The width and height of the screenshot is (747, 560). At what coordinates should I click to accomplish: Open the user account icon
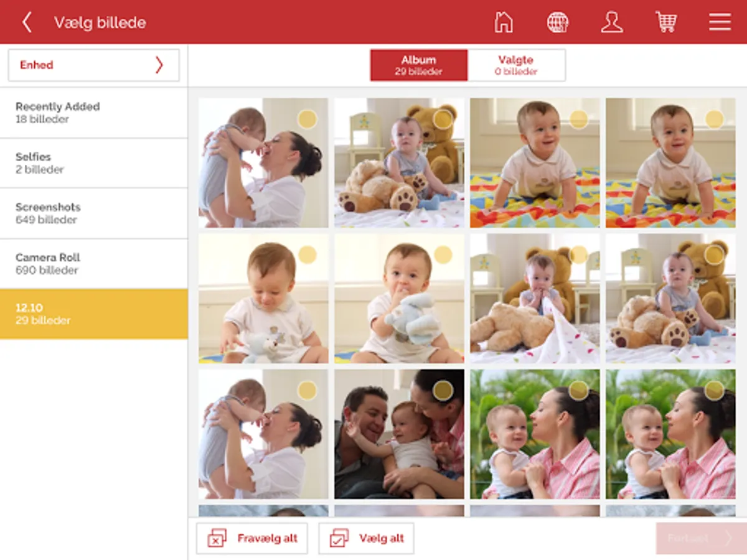[612, 22]
